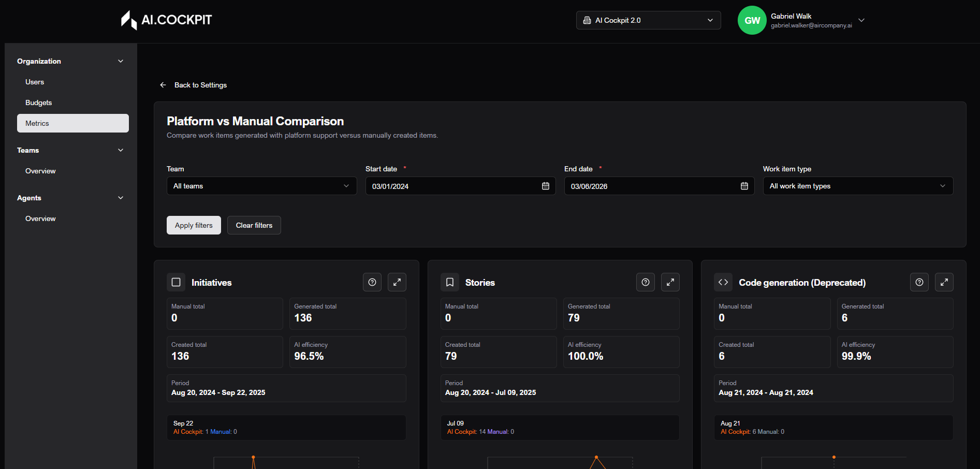Open help for Stories card
Viewport: 980px width, 469px height.
[645, 282]
